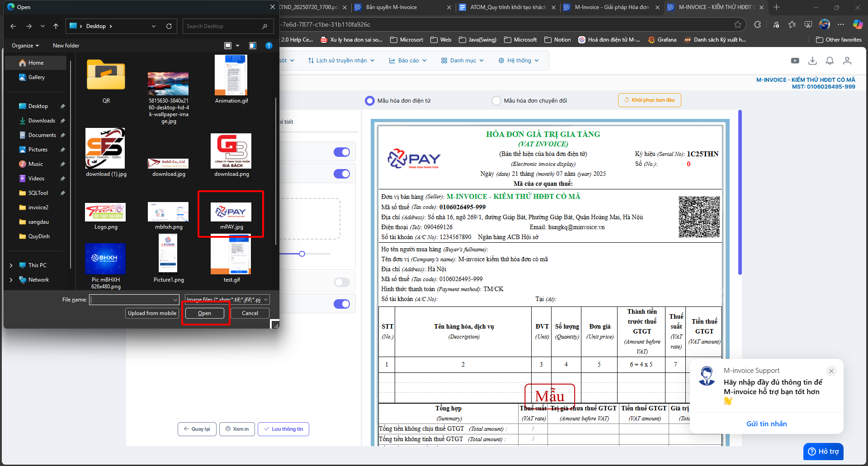Screen dimensions: 868x466
Task: Click the invoice preview vertical scrollbar
Action: [740, 192]
